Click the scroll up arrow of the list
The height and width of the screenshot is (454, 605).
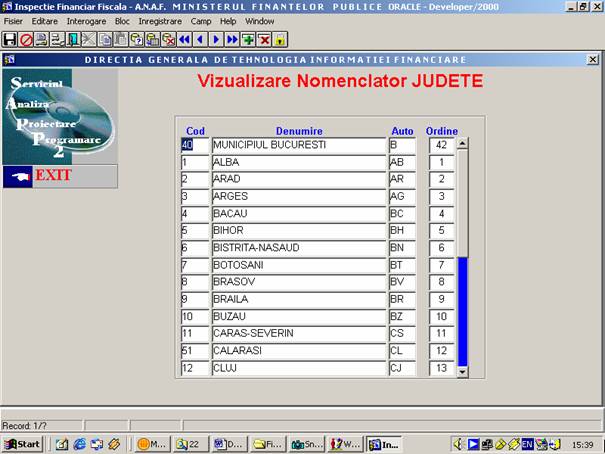[462, 143]
